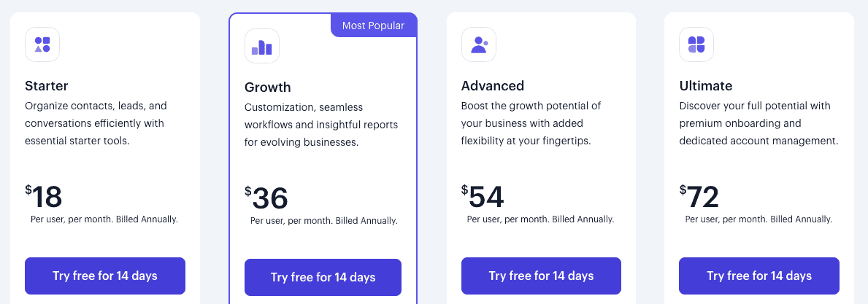
Task: Start the Starter plan 14-day free trial
Action: (x=105, y=276)
